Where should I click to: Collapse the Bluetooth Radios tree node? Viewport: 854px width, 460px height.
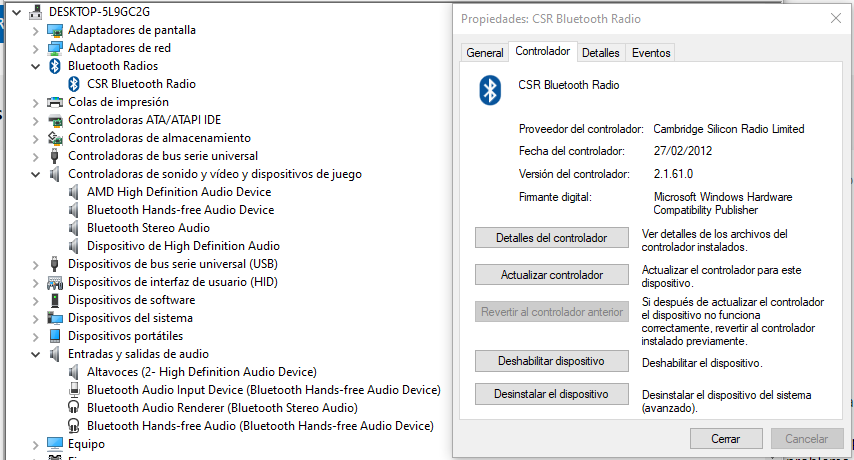(x=36, y=66)
